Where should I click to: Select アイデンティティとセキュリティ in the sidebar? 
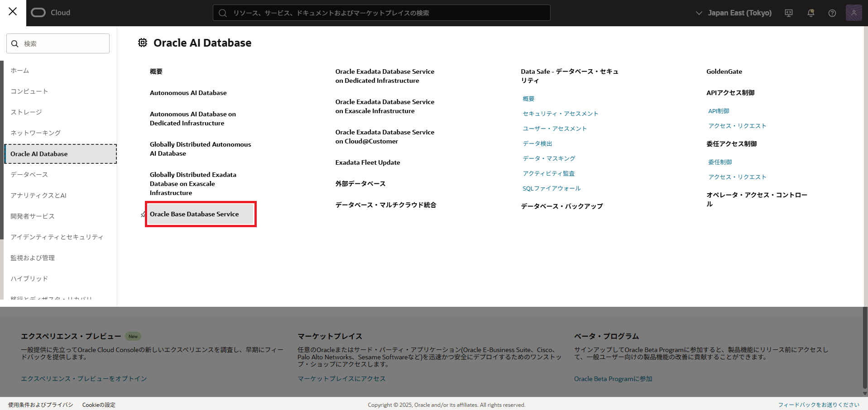click(57, 237)
